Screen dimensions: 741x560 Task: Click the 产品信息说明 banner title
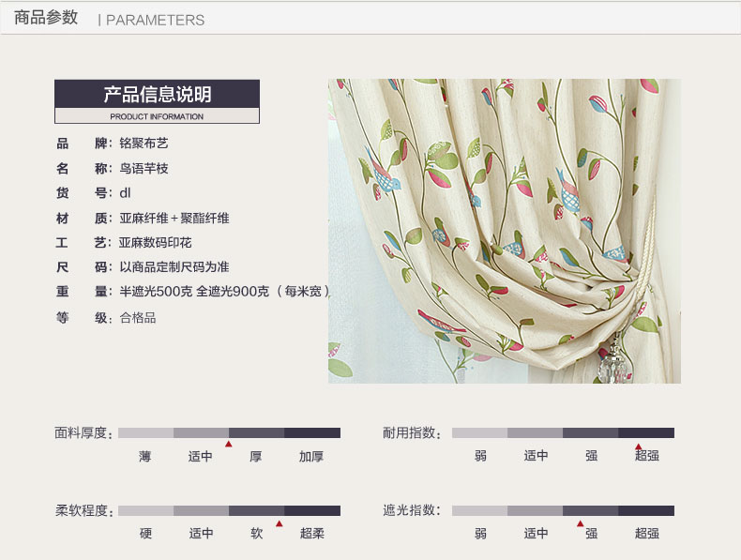(158, 94)
